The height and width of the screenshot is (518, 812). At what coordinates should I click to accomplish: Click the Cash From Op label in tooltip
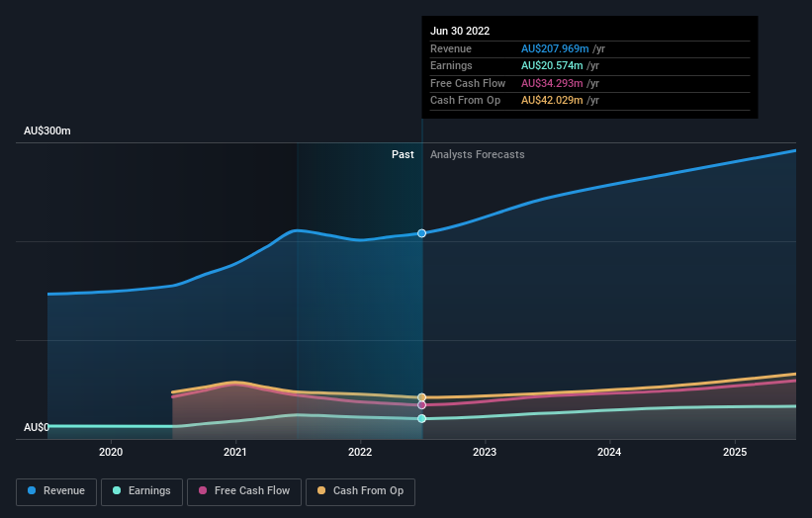point(465,101)
